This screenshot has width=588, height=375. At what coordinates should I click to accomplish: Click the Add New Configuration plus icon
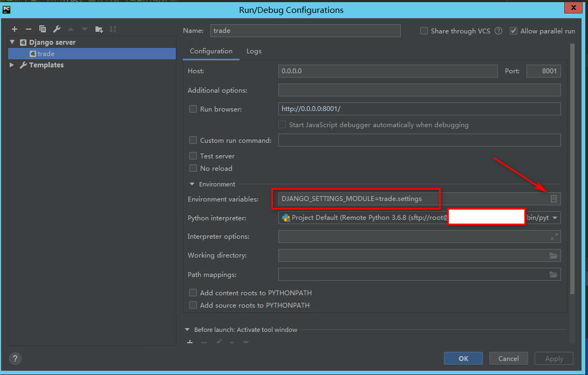click(15, 29)
